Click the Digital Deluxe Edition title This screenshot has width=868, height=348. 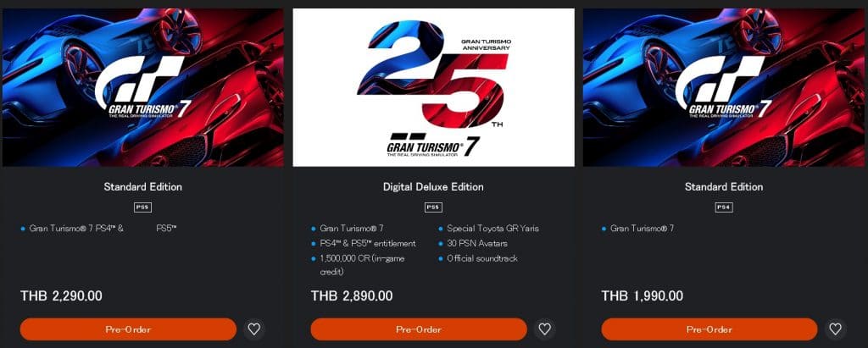[433, 187]
